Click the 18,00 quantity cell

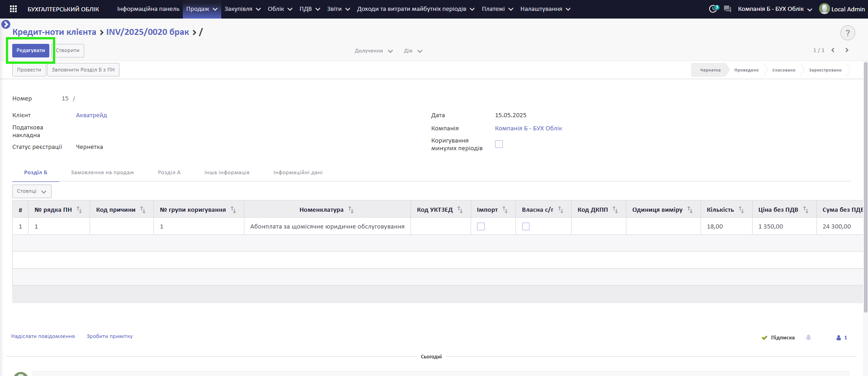tap(726, 226)
